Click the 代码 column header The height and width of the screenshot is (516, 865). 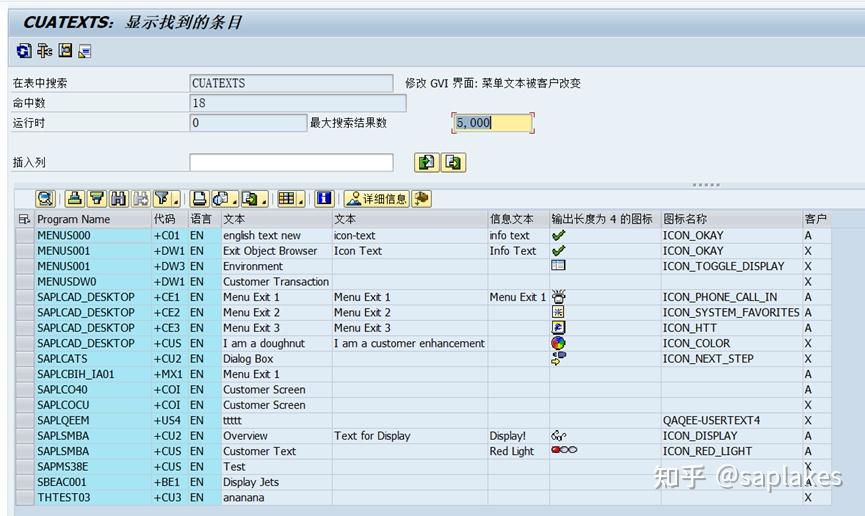(169, 219)
